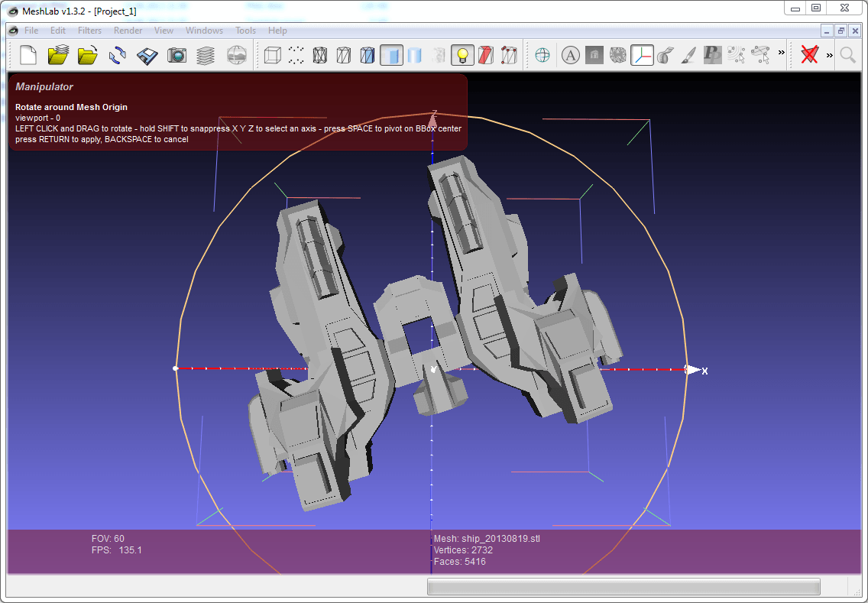Reload the mesh with the blue arrows icon
The image size is (868, 603).
[118, 55]
